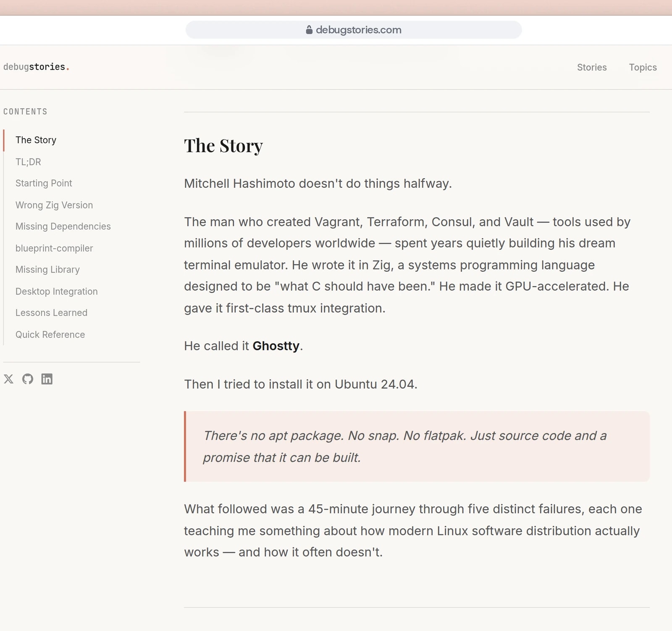Open the Topics navigation link
672x631 pixels.
click(643, 67)
